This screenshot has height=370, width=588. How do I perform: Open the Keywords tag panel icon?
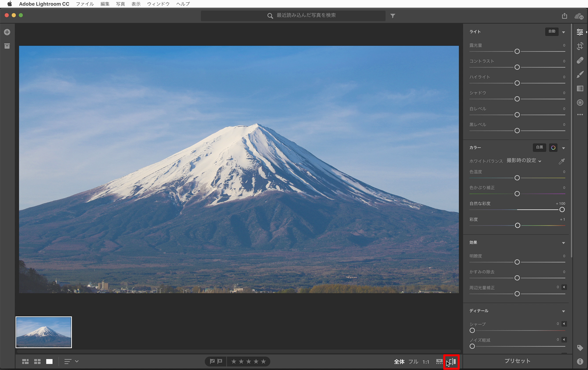click(x=580, y=348)
